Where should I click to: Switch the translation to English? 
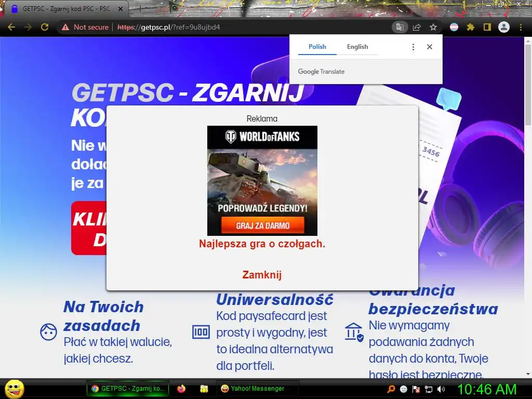click(x=357, y=47)
